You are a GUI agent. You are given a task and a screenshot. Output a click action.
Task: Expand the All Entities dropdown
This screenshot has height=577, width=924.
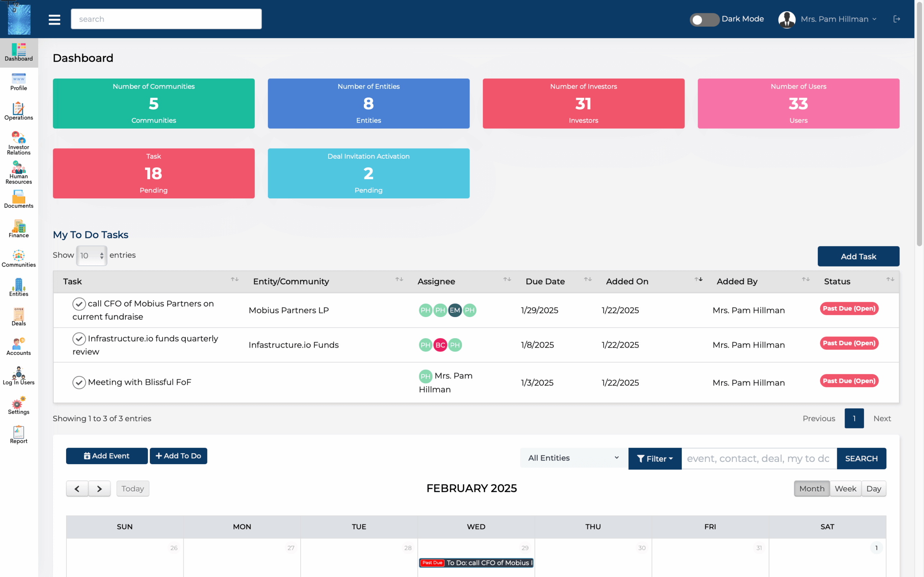[574, 458]
